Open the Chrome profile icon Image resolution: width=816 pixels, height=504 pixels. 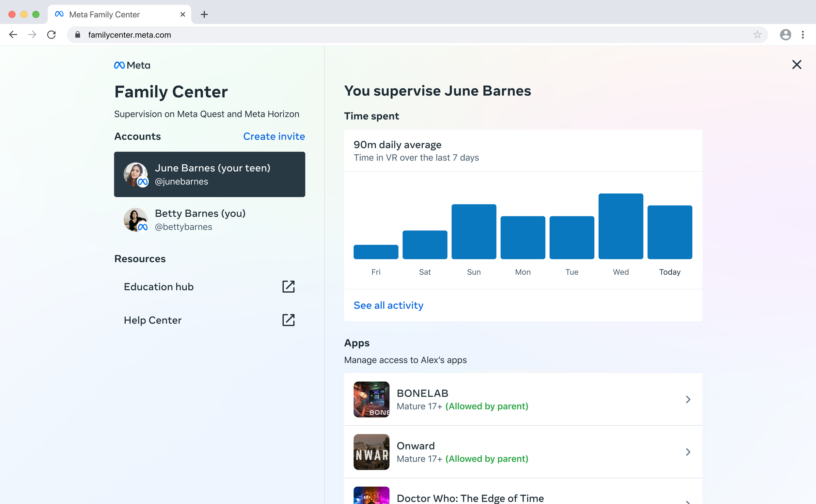pyautogui.click(x=785, y=35)
